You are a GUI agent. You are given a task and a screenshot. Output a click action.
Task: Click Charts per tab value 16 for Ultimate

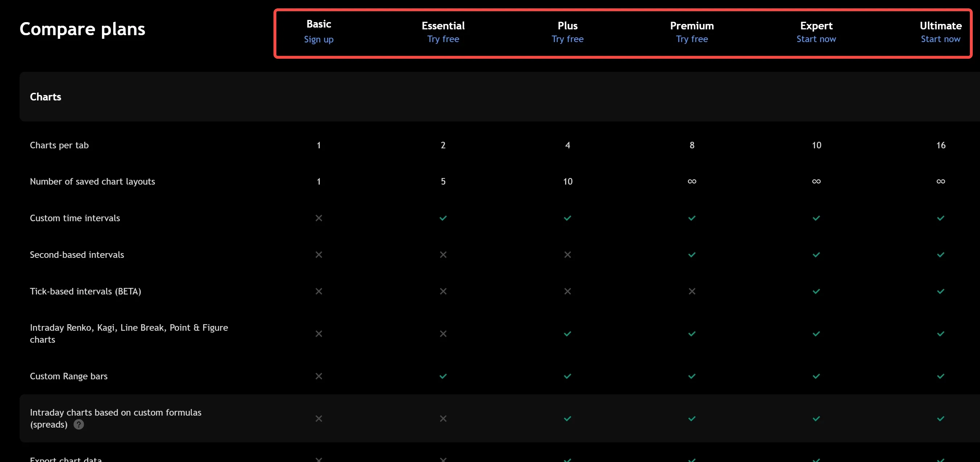click(940, 145)
